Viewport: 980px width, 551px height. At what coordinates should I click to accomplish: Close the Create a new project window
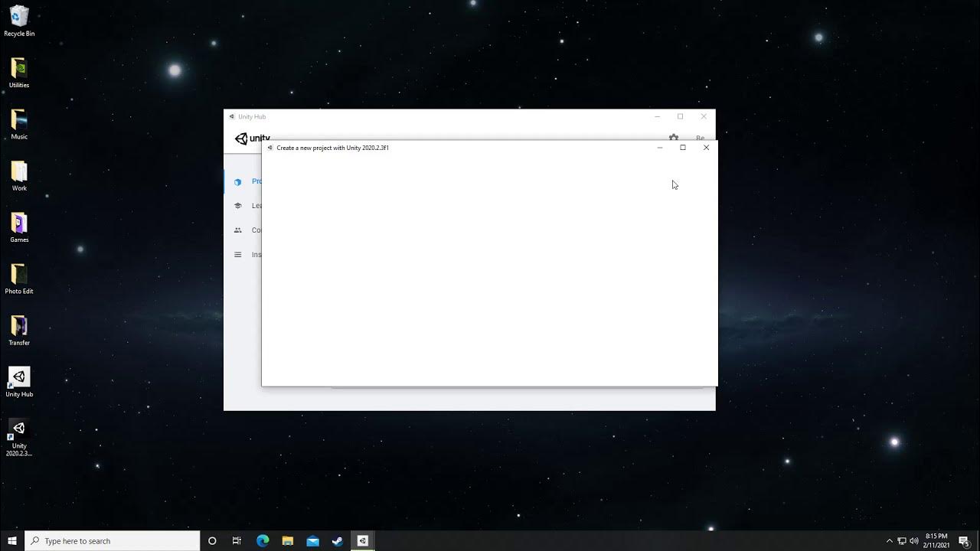tap(706, 148)
